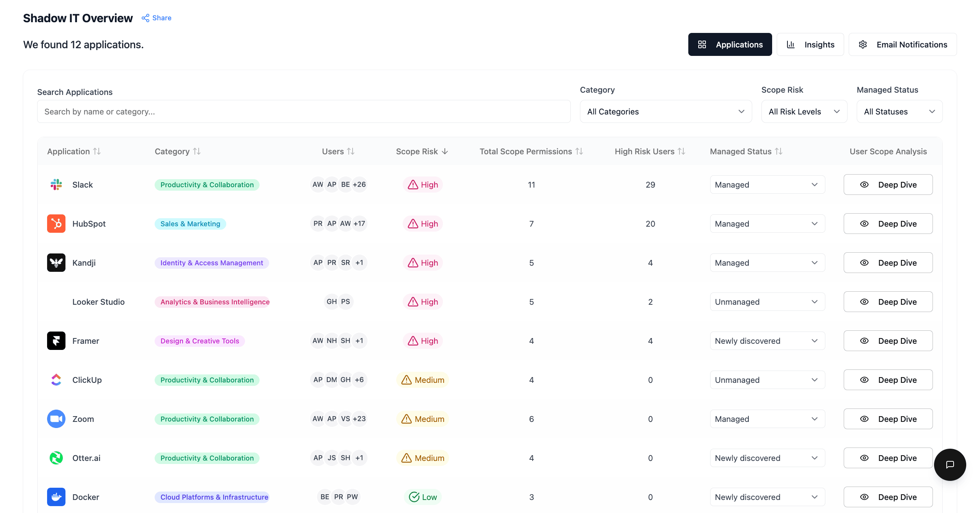The height and width of the screenshot is (513, 980).
Task: Click the Sales & Marketing category tag
Action: 190,224
